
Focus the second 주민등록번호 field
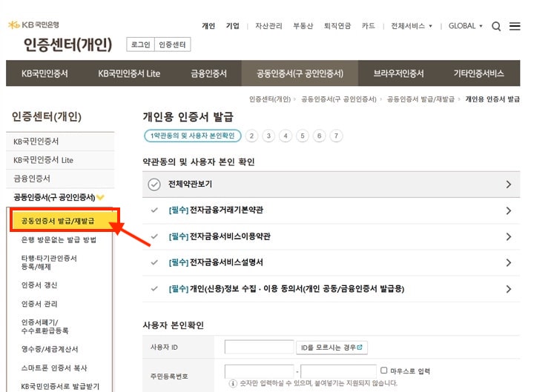point(338,371)
